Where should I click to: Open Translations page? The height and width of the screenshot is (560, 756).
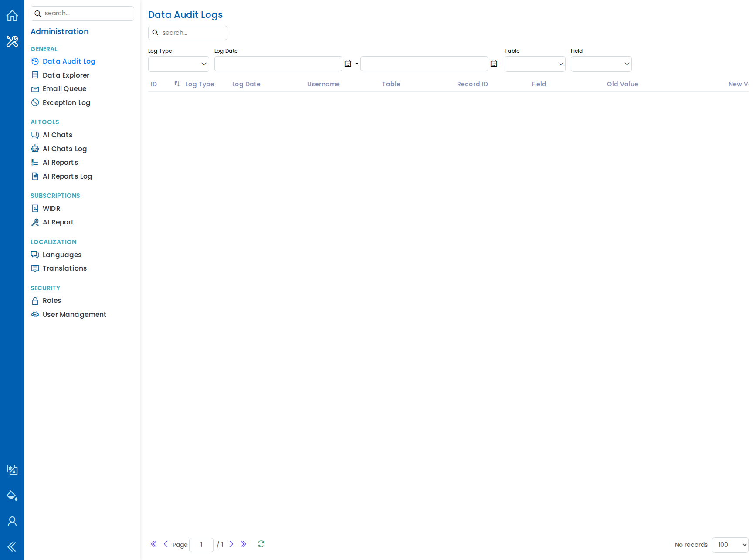(64, 268)
